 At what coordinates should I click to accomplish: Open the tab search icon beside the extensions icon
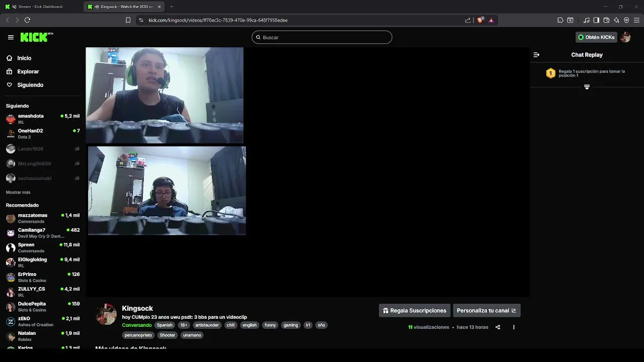(570, 20)
